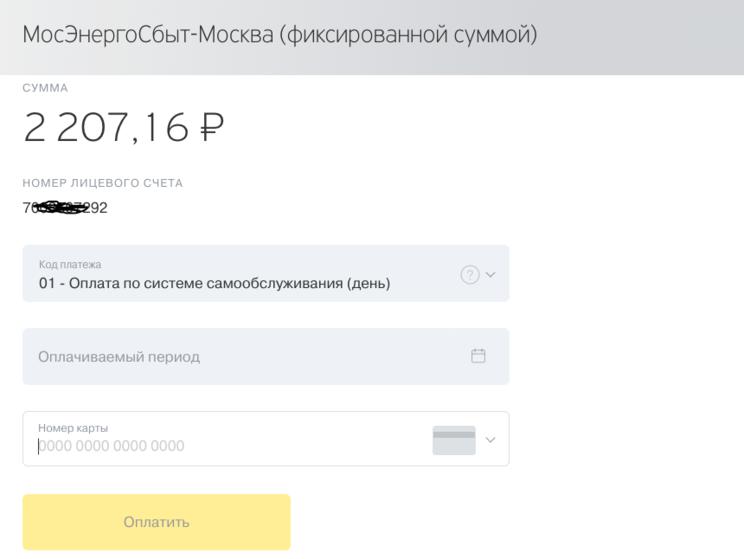This screenshot has height=559, width=744.
Task: Click the small Номер карты label
Action: 73,428
